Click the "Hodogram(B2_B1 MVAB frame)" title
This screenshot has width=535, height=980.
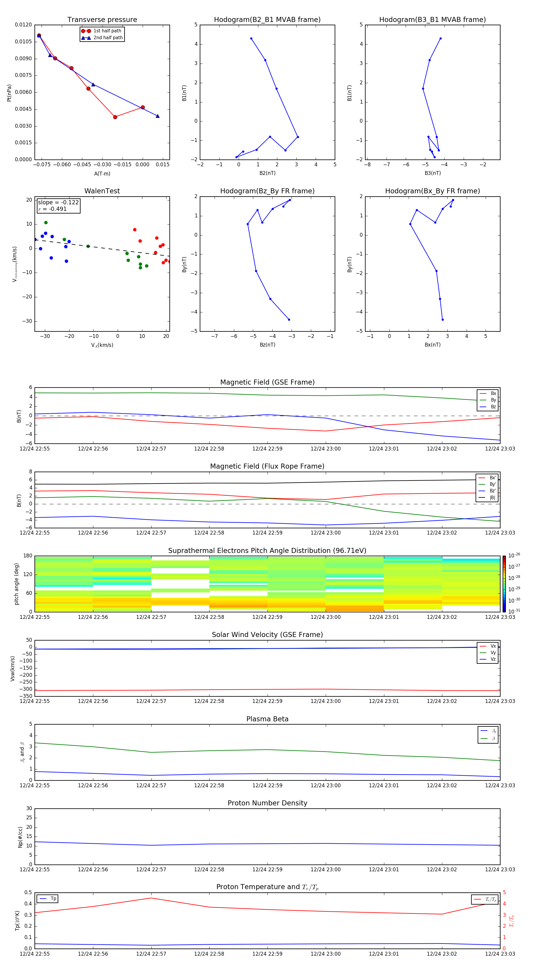(267, 19)
